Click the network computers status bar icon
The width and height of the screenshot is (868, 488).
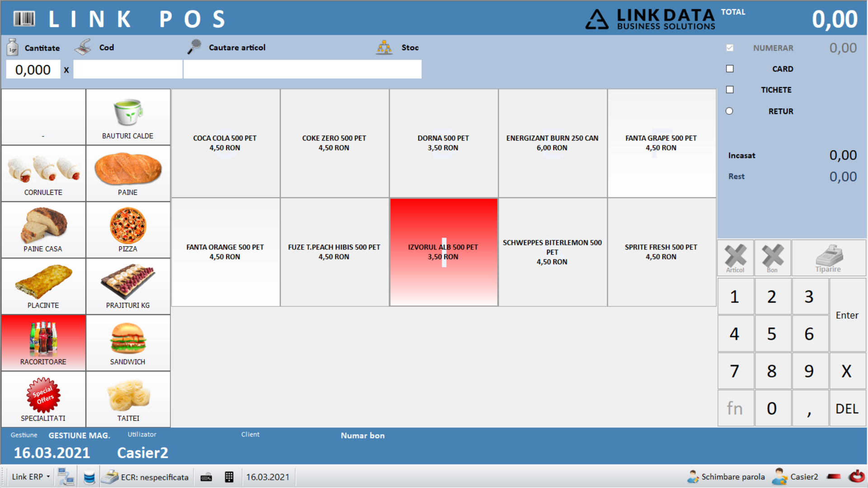pos(66,477)
